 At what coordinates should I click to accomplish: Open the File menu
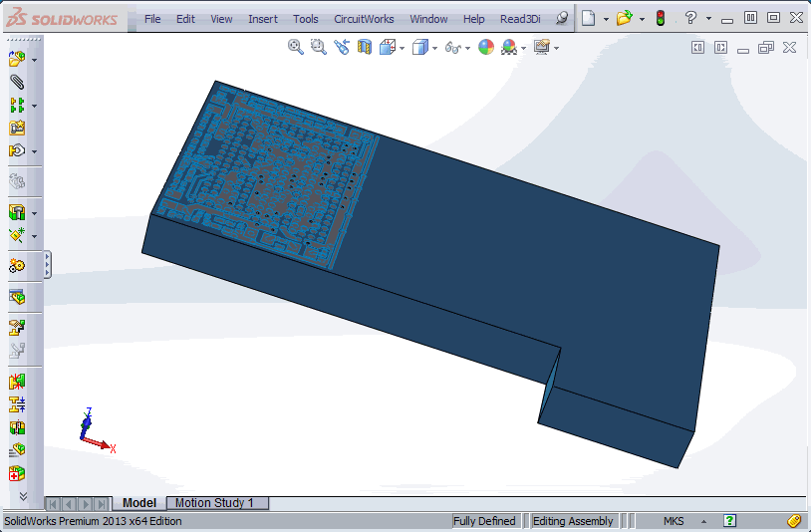point(152,19)
